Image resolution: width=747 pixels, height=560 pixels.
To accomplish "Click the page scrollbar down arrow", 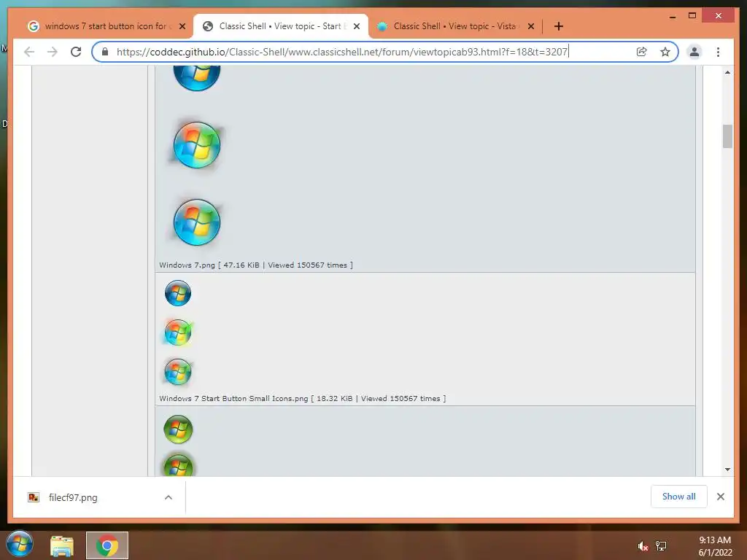I will point(727,470).
